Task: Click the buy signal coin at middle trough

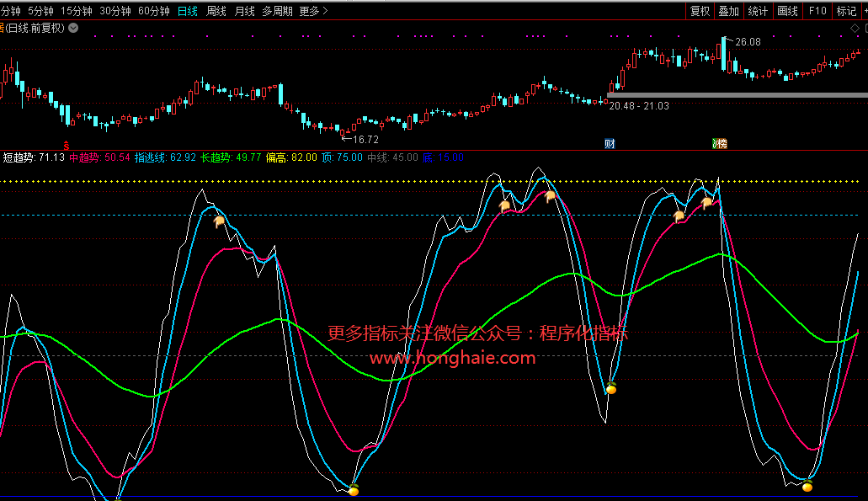Action: (x=611, y=388)
